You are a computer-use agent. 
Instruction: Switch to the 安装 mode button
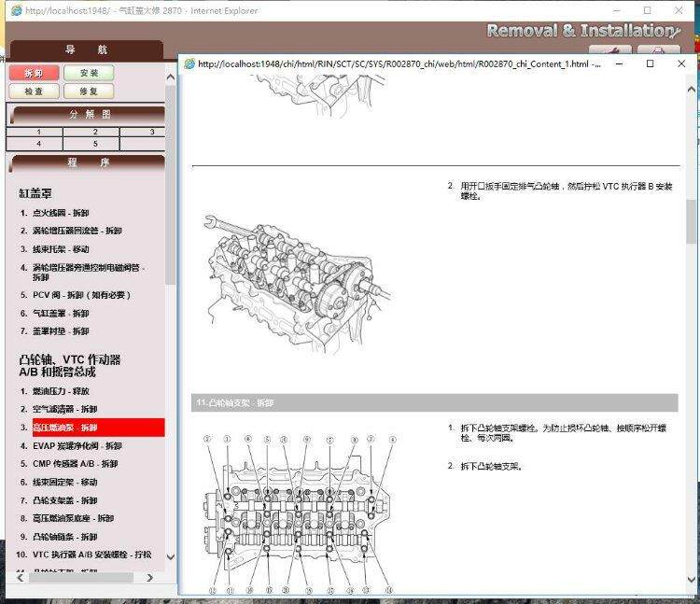pos(89,73)
